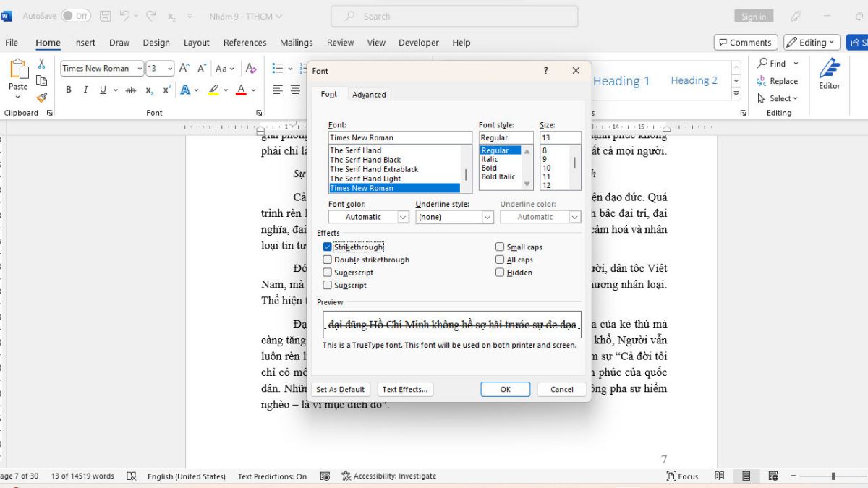
Task: Check the Hidden text box
Action: click(x=500, y=273)
